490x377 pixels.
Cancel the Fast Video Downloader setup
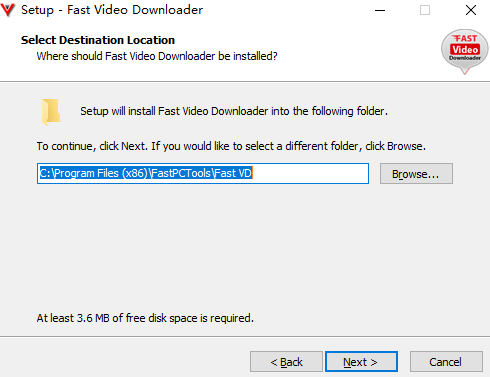(446, 362)
